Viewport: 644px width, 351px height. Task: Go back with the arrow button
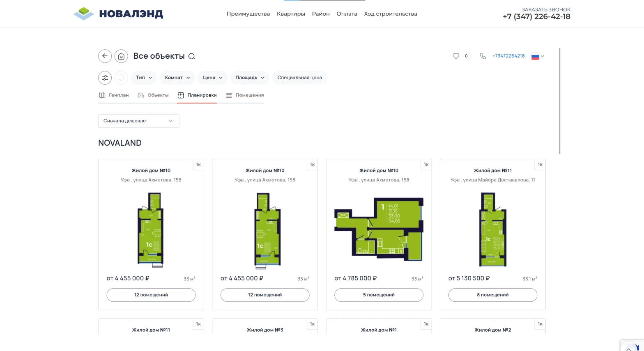pos(105,56)
